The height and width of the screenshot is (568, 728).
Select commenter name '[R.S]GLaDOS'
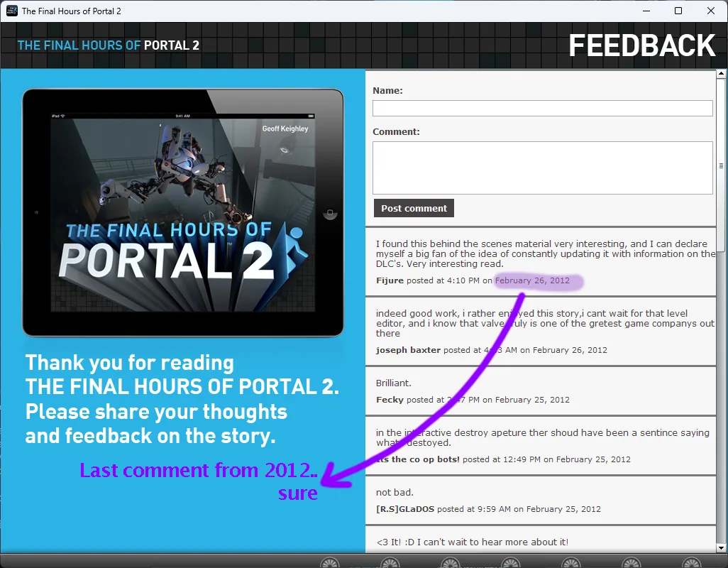point(405,510)
